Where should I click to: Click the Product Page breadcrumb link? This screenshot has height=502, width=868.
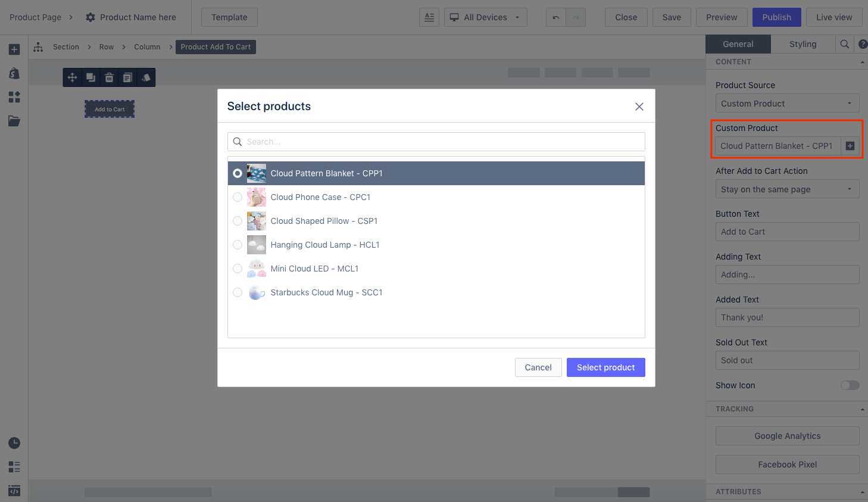click(35, 17)
